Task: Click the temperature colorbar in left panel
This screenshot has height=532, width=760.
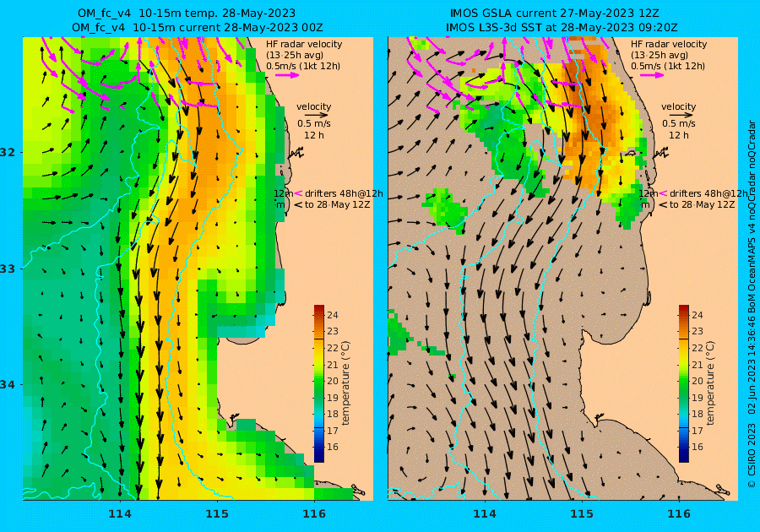Action: pos(319,383)
